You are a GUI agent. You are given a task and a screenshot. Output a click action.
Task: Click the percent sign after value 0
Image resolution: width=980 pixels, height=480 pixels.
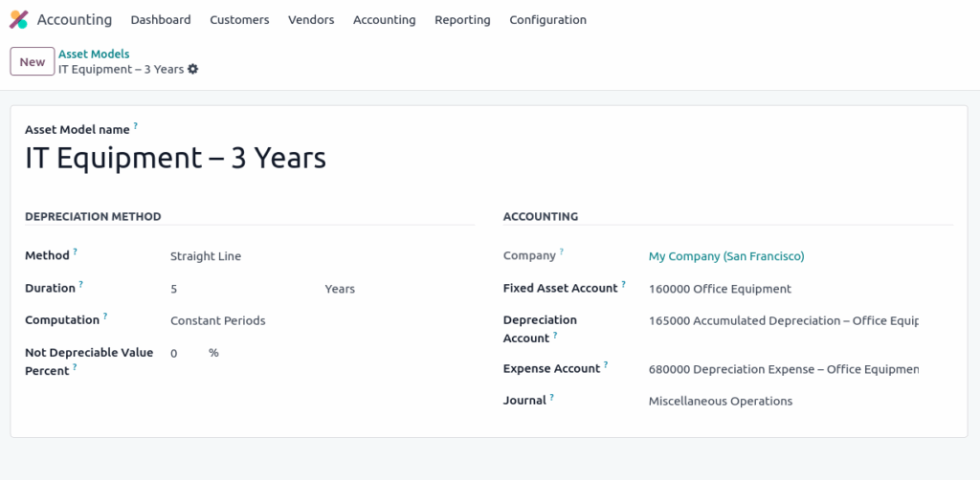pos(213,353)
